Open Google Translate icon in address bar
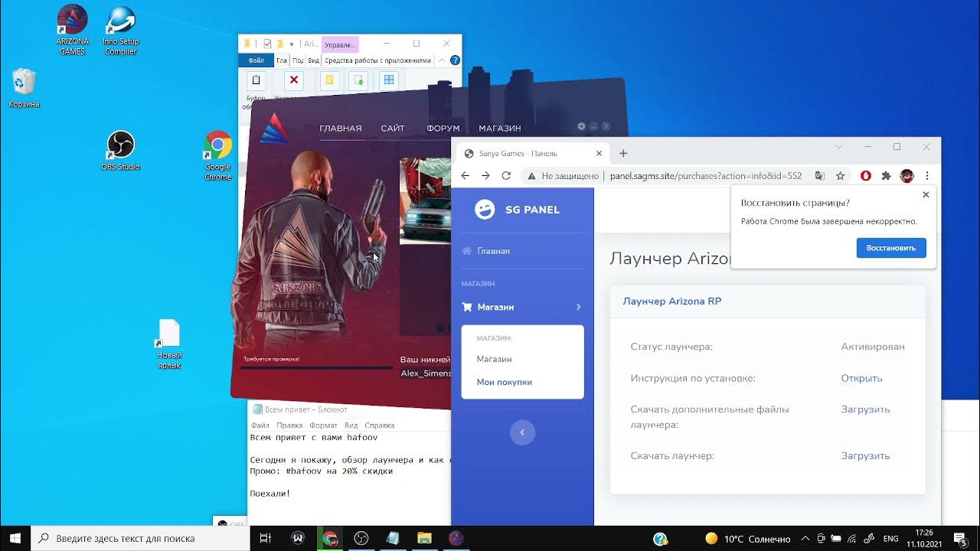 click(820, 176)
